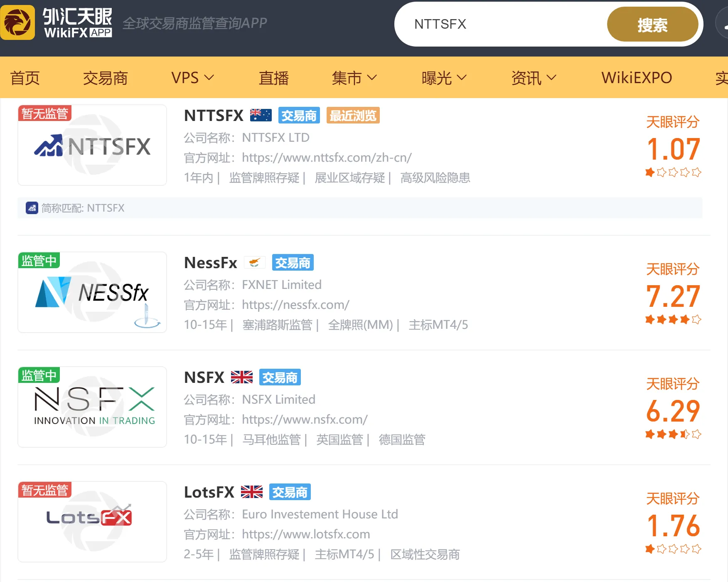Click the UK flag beside LotsFX
The width and height of the screenshot is (728, 582).
click(x=251, y=492)
